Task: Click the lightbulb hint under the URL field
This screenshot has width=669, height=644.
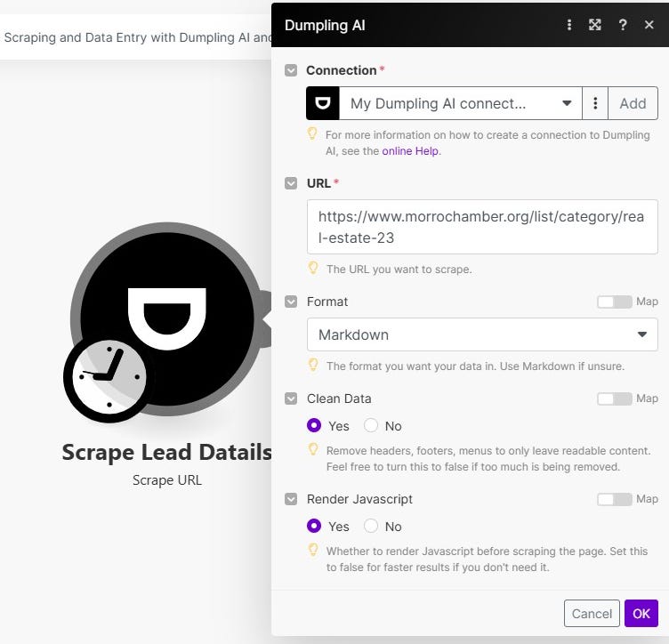Action: click(x=313, y=269)
